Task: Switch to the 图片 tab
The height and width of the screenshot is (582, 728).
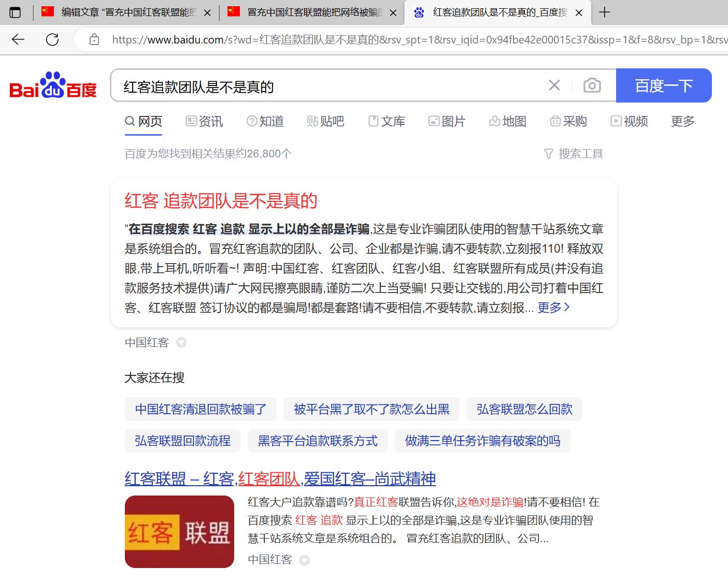Action: [447, 121]
